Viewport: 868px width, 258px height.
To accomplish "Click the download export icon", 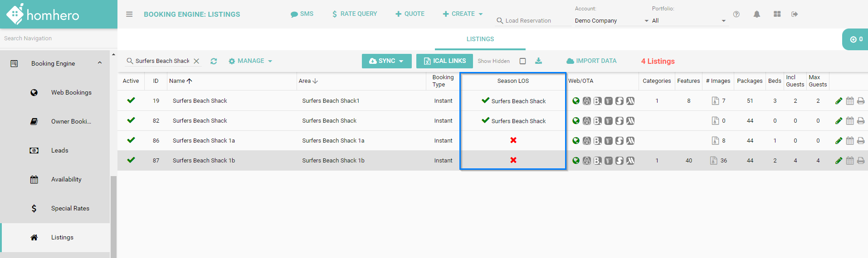I will pyautogui.click(x=538, y=61).
